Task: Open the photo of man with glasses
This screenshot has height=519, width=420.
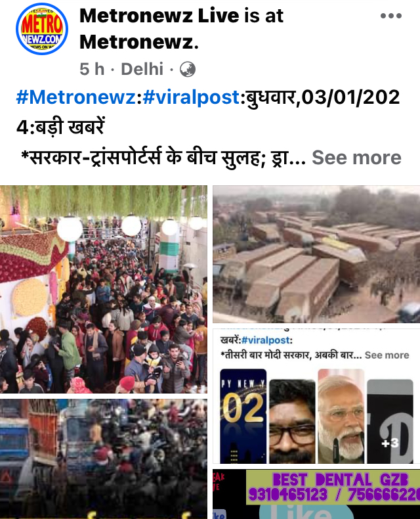Action: (x=292, y=421)
